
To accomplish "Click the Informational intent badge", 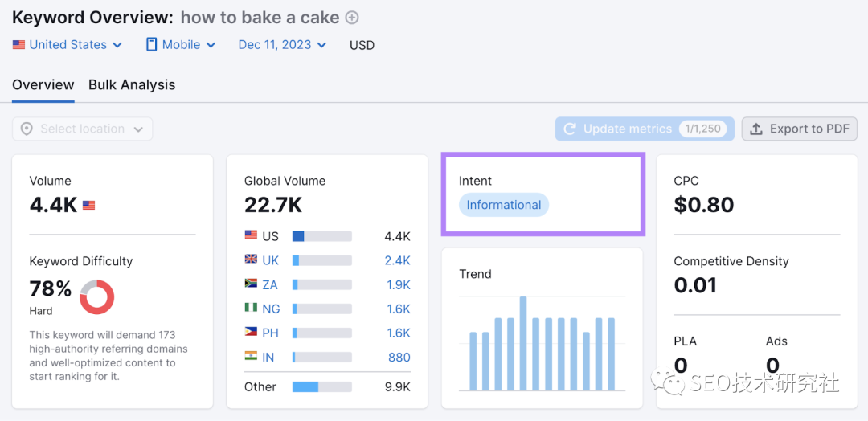I will [504, 205].
